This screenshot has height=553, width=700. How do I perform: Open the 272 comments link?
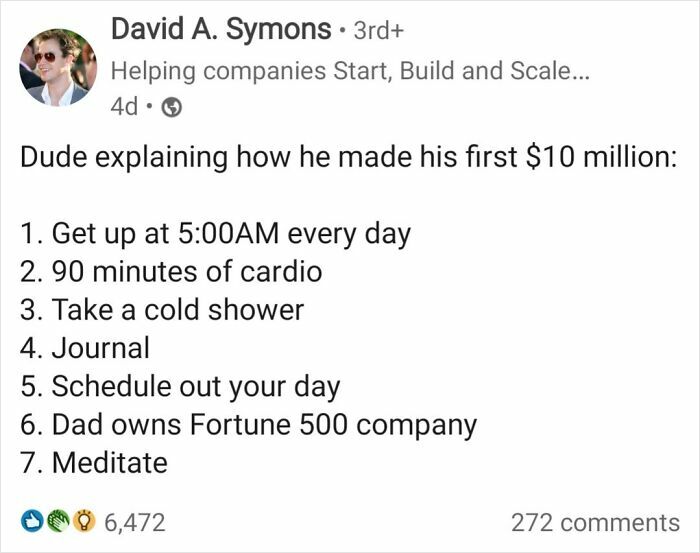point(594,522)
